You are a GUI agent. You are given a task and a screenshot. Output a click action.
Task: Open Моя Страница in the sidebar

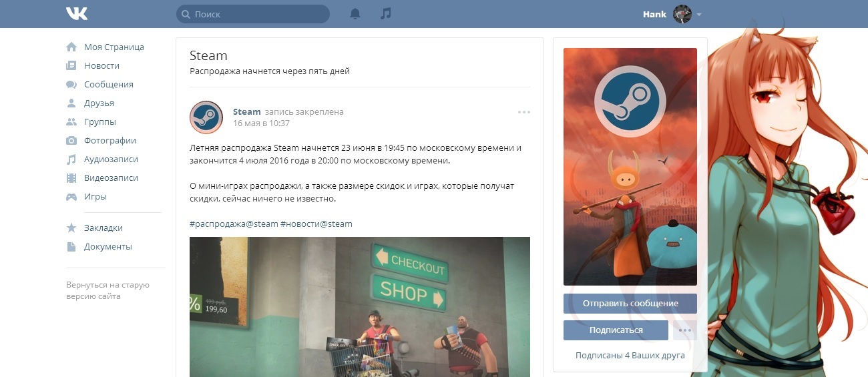114,47
